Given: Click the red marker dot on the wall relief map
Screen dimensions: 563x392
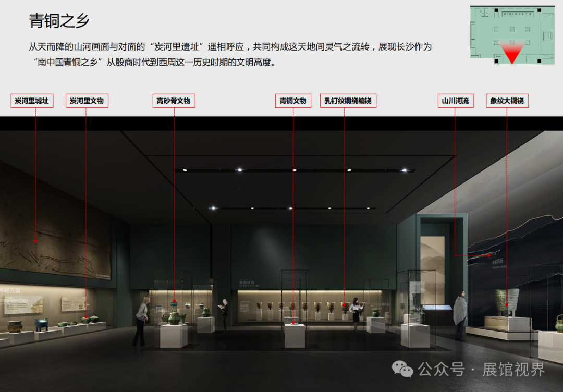Looking at the screenshot, I should pos(35,241).
